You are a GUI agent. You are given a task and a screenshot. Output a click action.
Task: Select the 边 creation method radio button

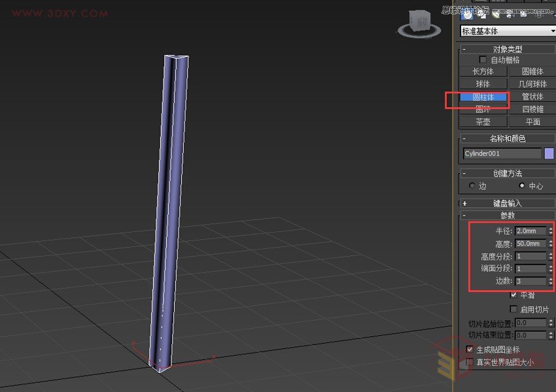point(472,186)
